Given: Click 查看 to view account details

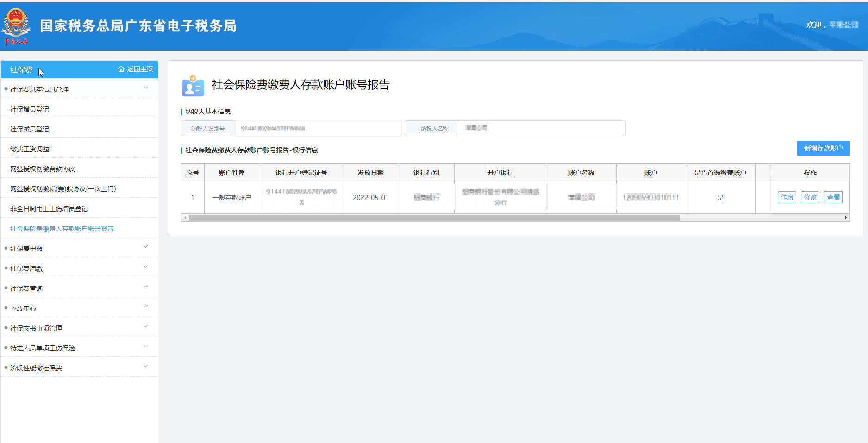Looking at the screenshot, I should pyautogui.click(x=833, y=197).
